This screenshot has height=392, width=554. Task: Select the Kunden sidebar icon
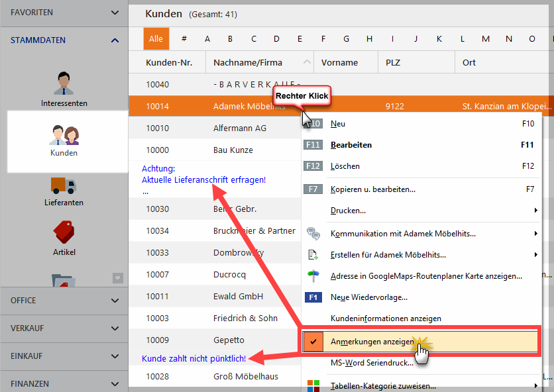click(x=64, y=135)
